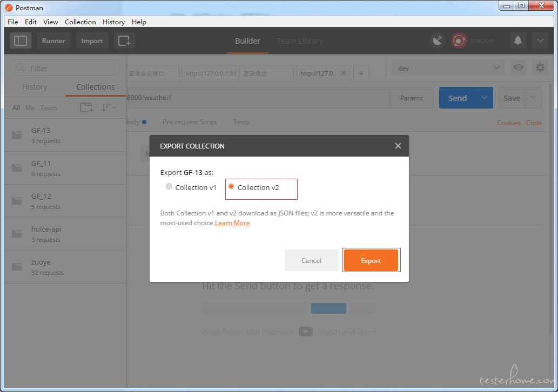Image resolution: width=558 pixels, height=392 pixels.
Task: Select the 登录成功 request tab
Action: (266, 73)
